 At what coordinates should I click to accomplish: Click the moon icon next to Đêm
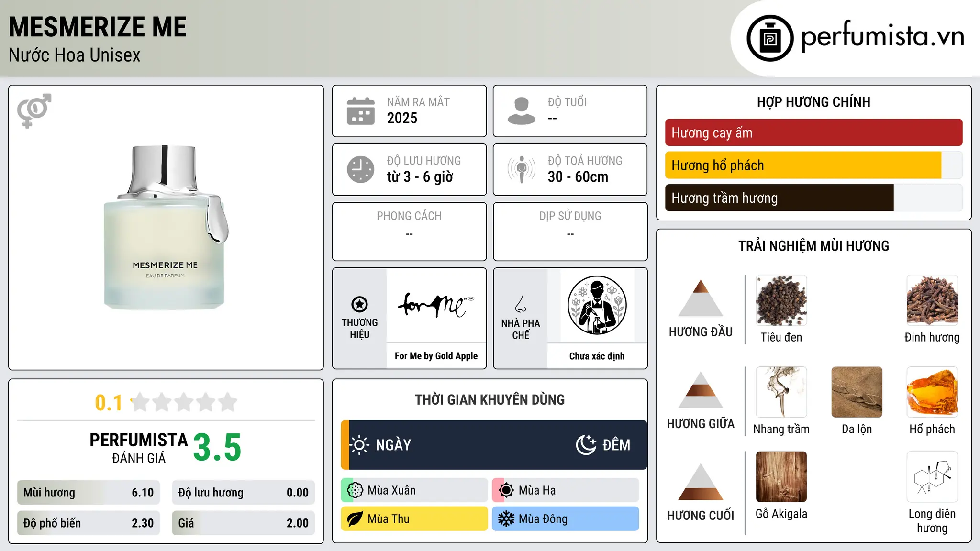586,445
